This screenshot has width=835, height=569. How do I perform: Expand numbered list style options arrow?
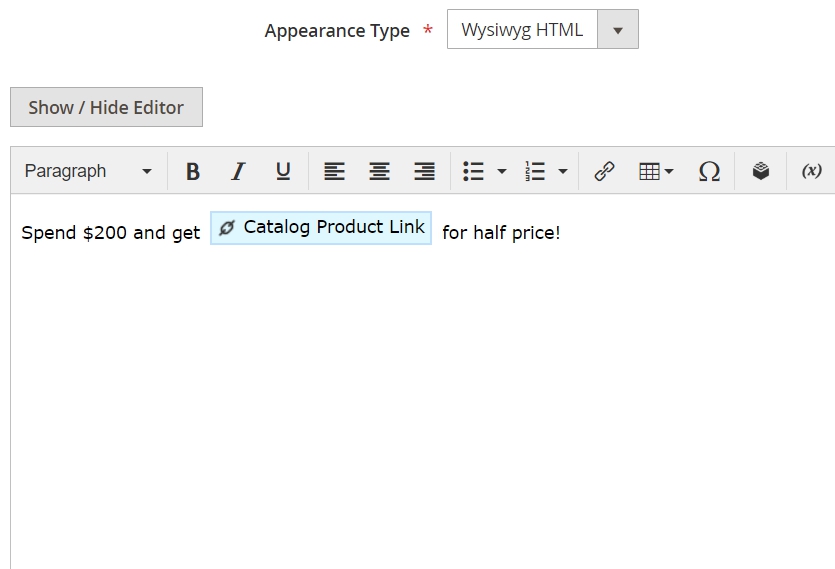click(x=563, y=171)
